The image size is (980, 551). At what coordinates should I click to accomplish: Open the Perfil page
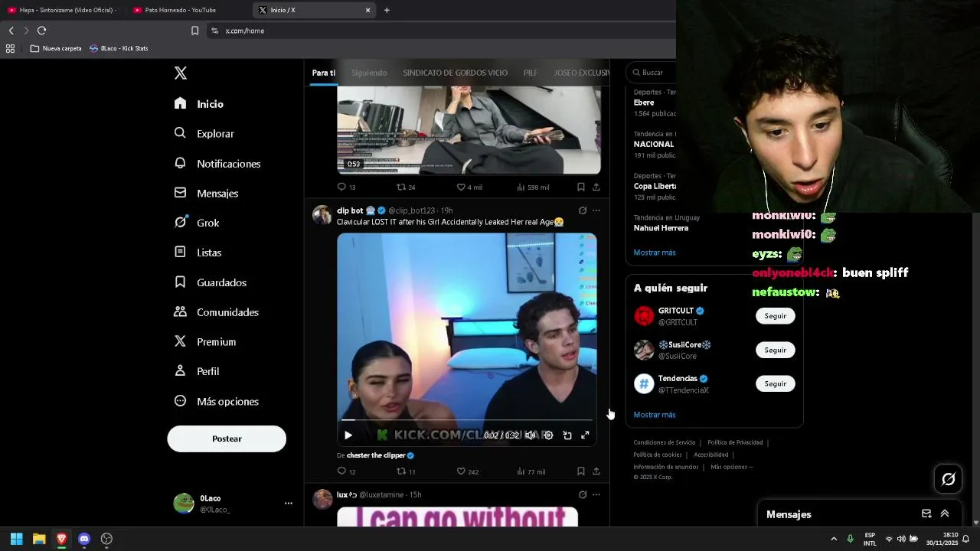(x=197, y=371)
